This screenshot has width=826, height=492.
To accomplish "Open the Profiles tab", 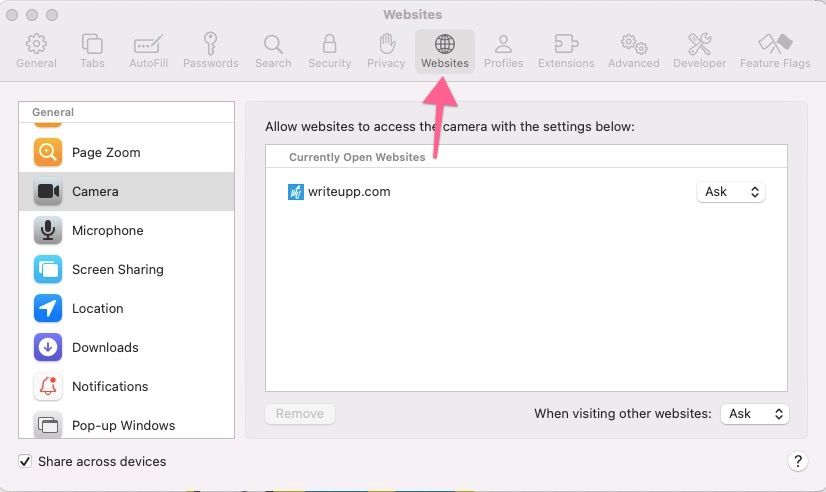I will (x=503, y=51).
